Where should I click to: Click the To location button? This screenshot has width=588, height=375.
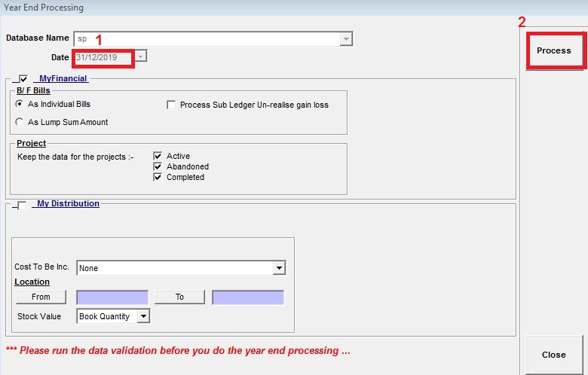point(179,297)
